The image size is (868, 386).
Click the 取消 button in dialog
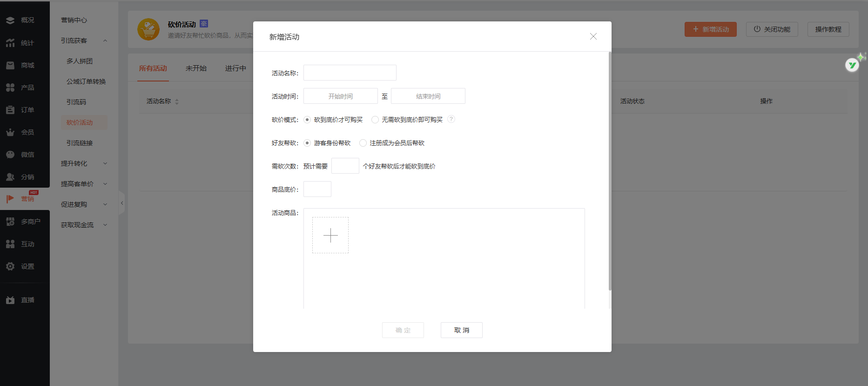click(x=461, y=330)
